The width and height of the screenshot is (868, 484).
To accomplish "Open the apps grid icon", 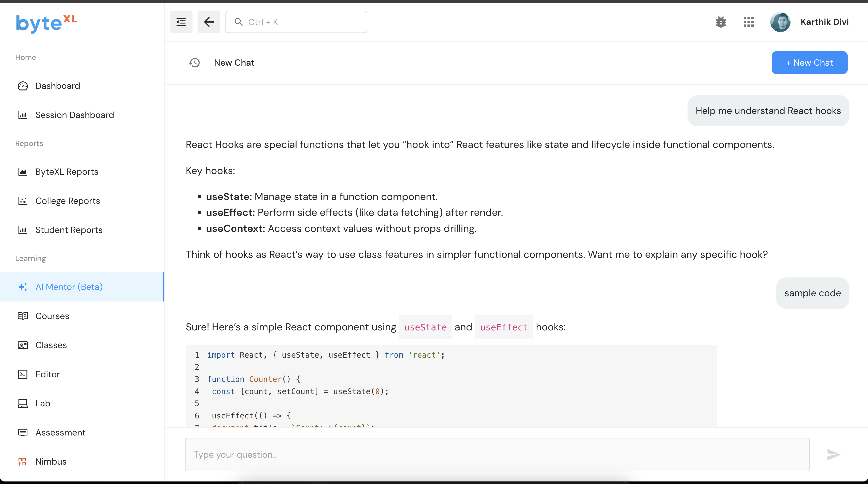I will (x=748, y=22).
